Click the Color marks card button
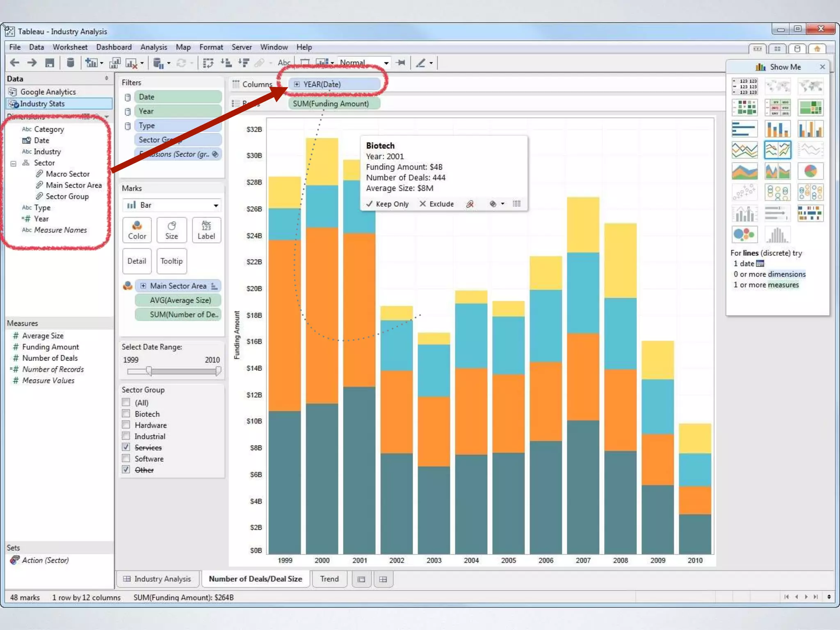 [137, 230]
